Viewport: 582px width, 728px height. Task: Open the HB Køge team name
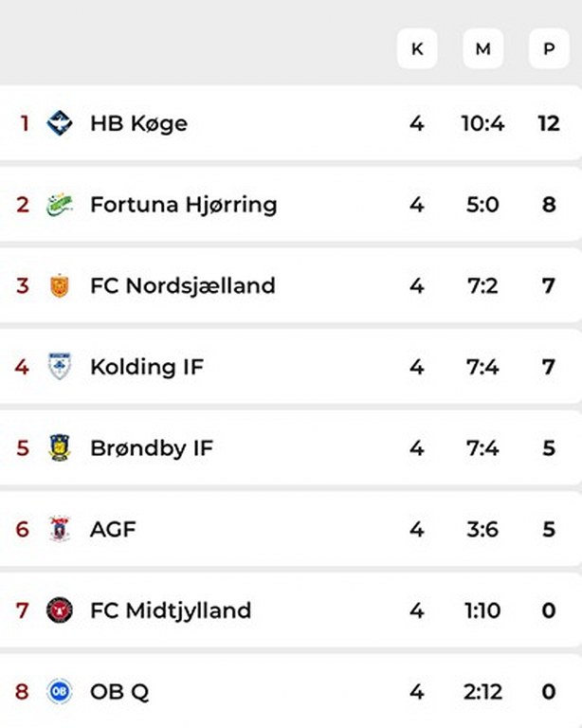coord(138,123)
